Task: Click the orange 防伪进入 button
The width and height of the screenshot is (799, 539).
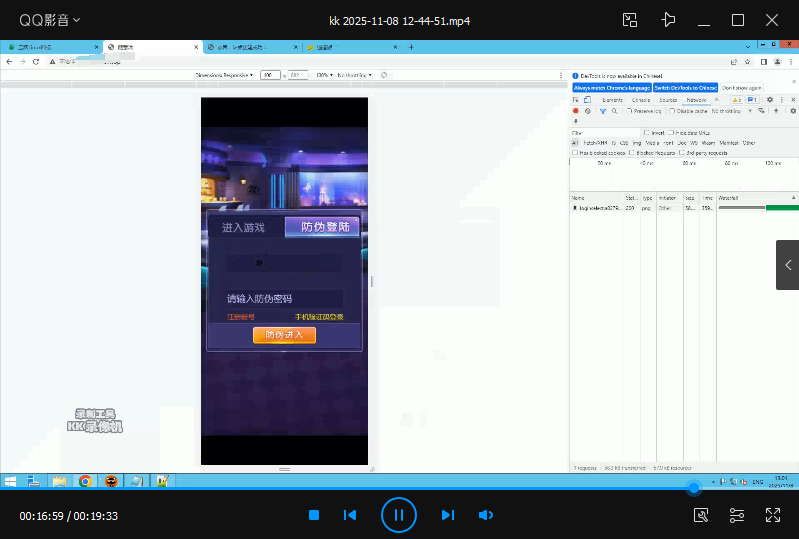Action: [284, 335]
